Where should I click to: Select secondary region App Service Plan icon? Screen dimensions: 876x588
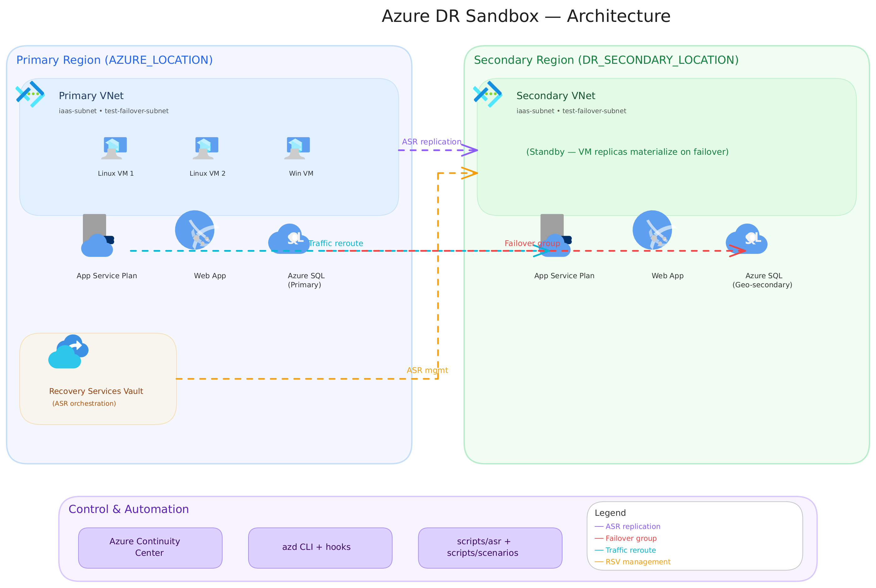(555, 235)
